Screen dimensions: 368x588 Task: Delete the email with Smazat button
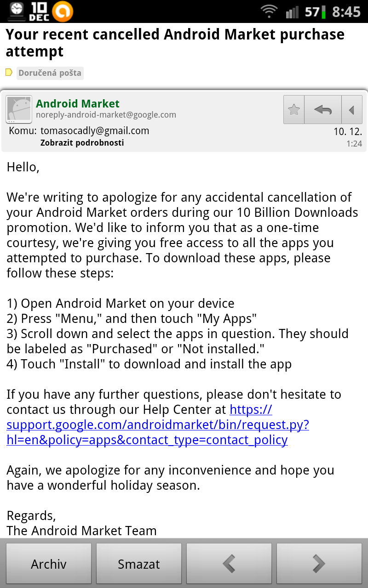pos(139,564)
